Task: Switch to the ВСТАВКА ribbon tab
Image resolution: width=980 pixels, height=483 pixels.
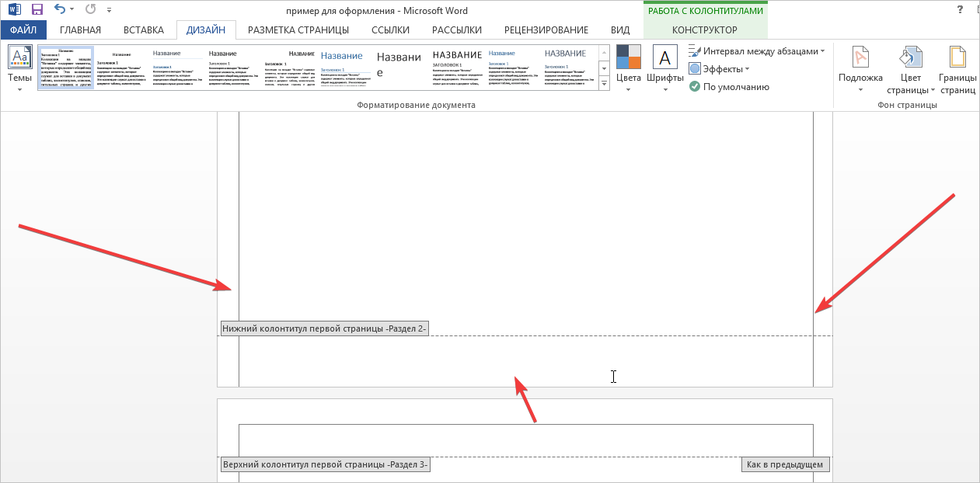Action: click(143, 30)
